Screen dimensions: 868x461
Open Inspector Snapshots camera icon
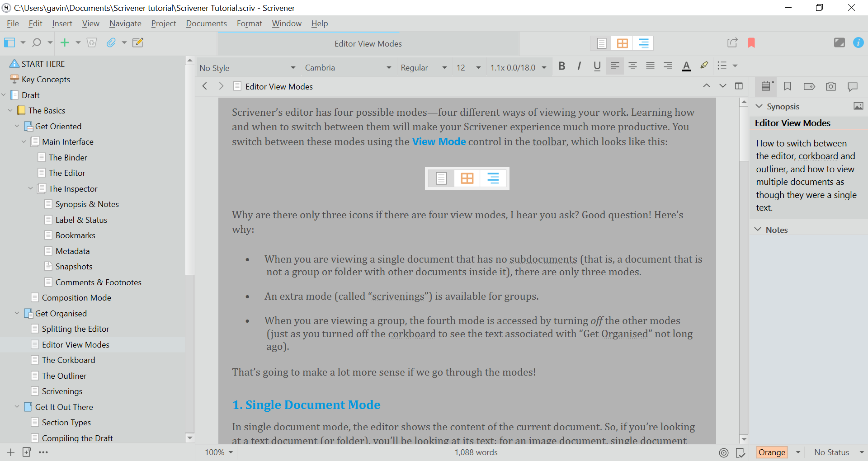click(831, 86)
